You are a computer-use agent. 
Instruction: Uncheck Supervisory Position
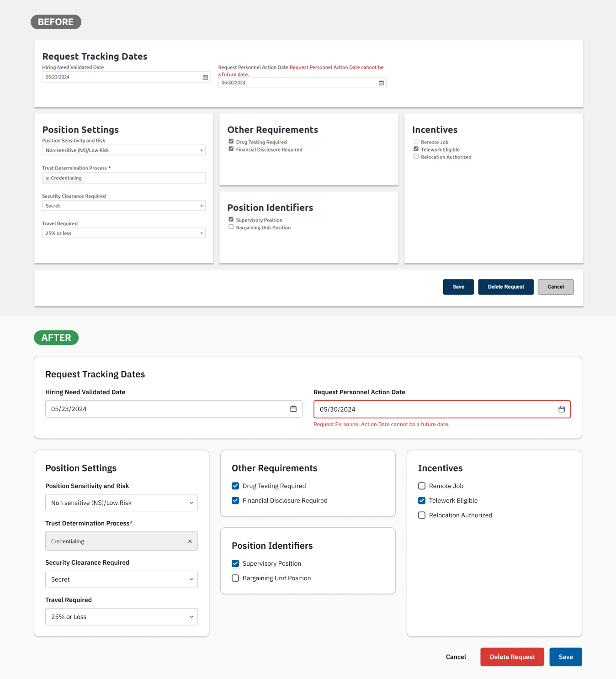(x=235, y=563)
